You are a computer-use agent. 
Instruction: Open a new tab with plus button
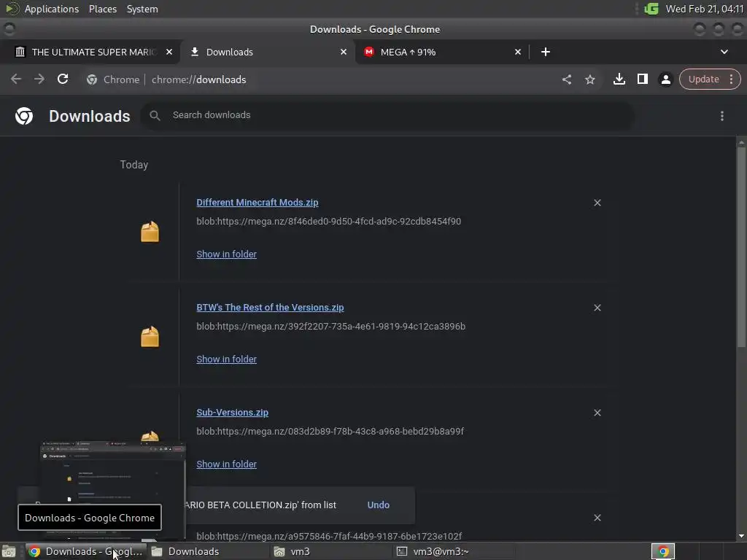click(546, 52)
